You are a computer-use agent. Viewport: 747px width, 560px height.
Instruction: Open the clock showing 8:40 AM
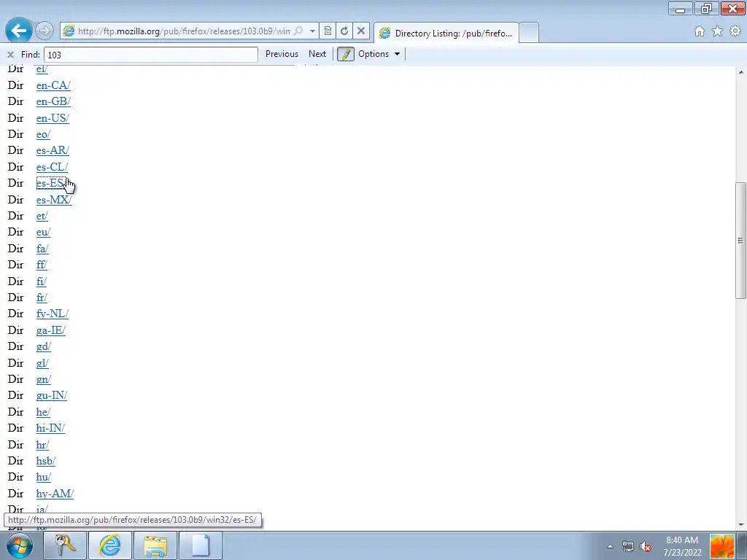[x=682, y=546]
